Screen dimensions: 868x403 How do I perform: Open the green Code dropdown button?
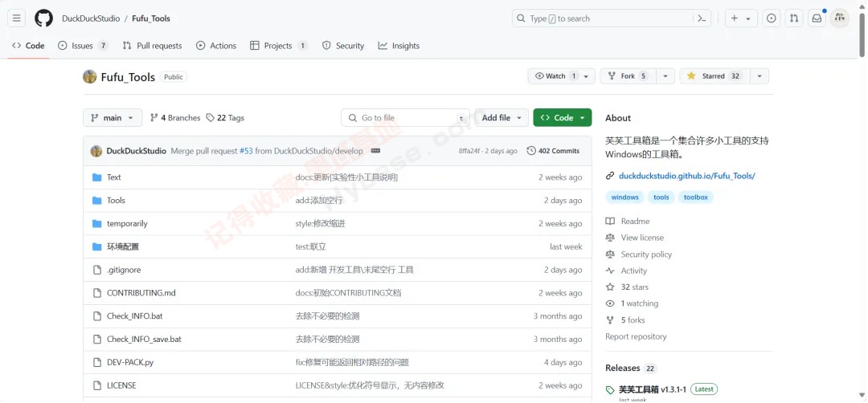(563, 118)
